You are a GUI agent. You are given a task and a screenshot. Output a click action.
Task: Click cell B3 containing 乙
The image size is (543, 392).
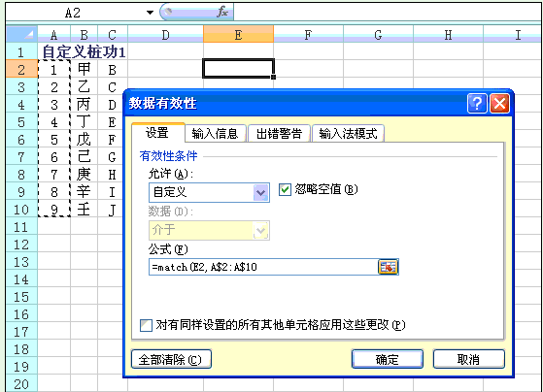(x=85, y=87)
